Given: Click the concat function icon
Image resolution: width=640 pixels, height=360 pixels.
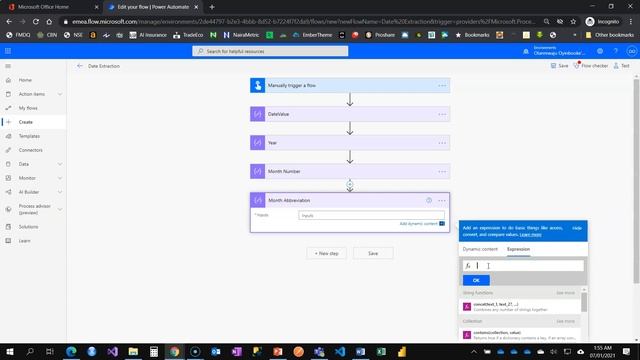Looking at the screenshot, I should pyautogui.click(x=467, y=307).
